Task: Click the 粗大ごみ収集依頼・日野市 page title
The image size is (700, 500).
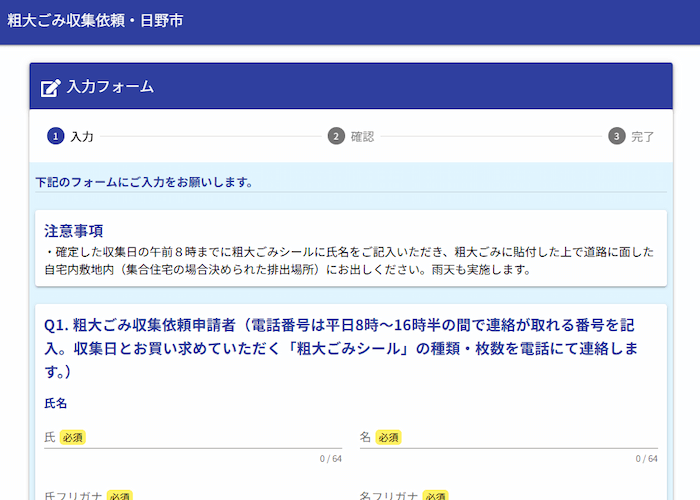Action: click(95, 21)
